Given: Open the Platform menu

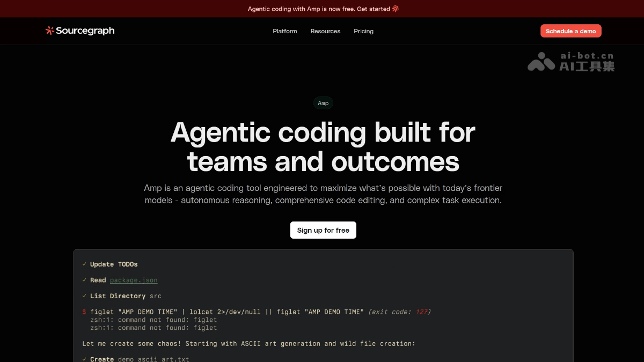Looking at the screenshot, I should pyautogui.click(x=284, y=31).
